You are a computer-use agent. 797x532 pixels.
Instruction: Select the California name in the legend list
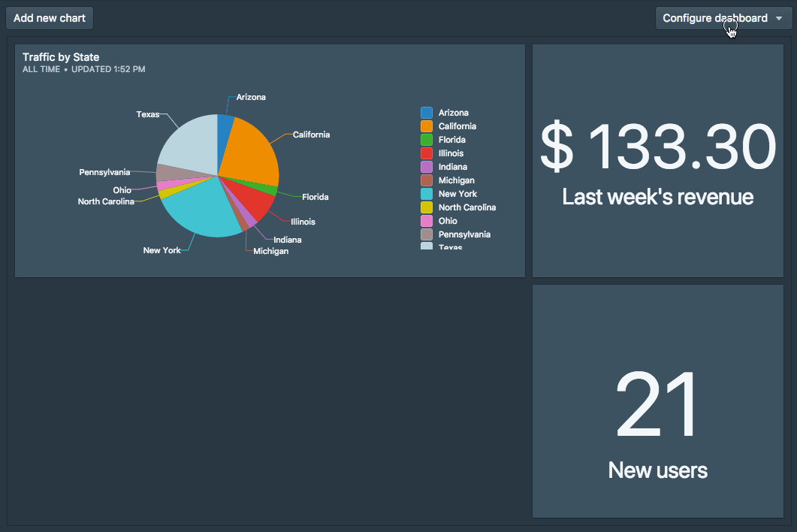pyautogui.click(x=457, y=126)
